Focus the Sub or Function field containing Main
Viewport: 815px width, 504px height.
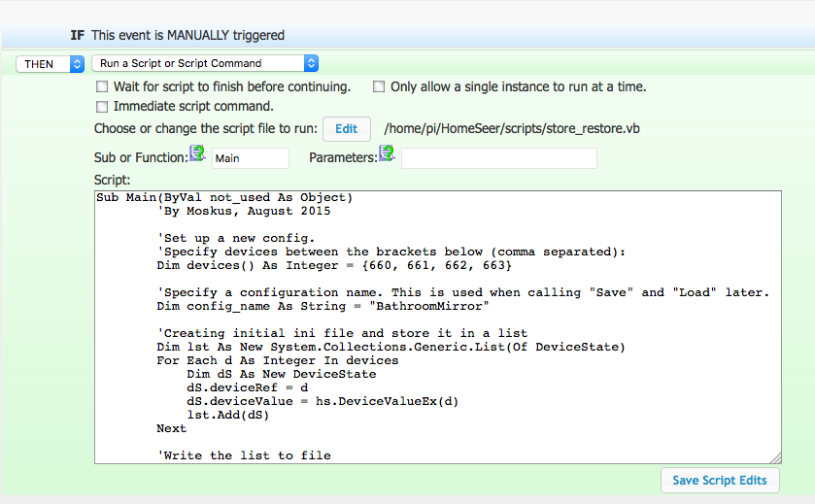click(x=250, y=158)
